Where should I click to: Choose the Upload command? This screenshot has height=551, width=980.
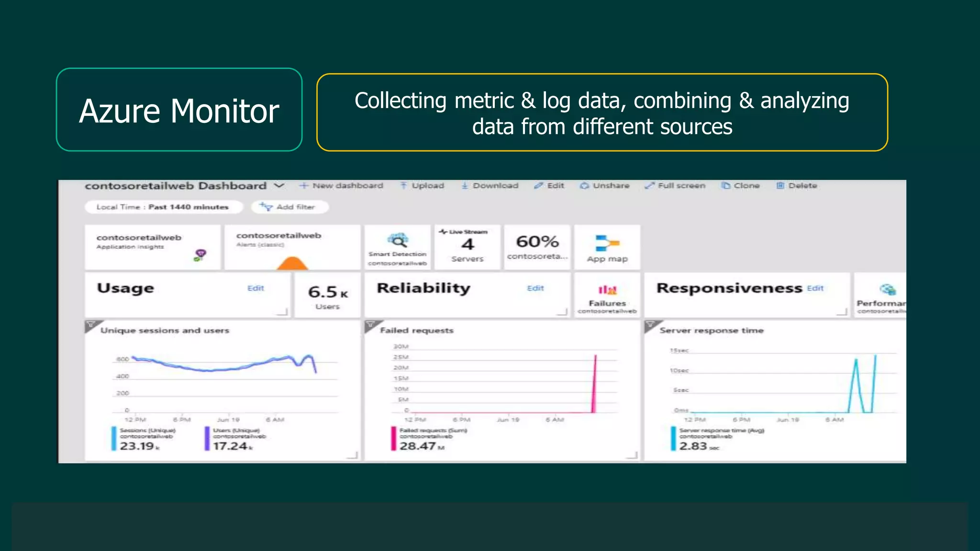click(423, 186)
